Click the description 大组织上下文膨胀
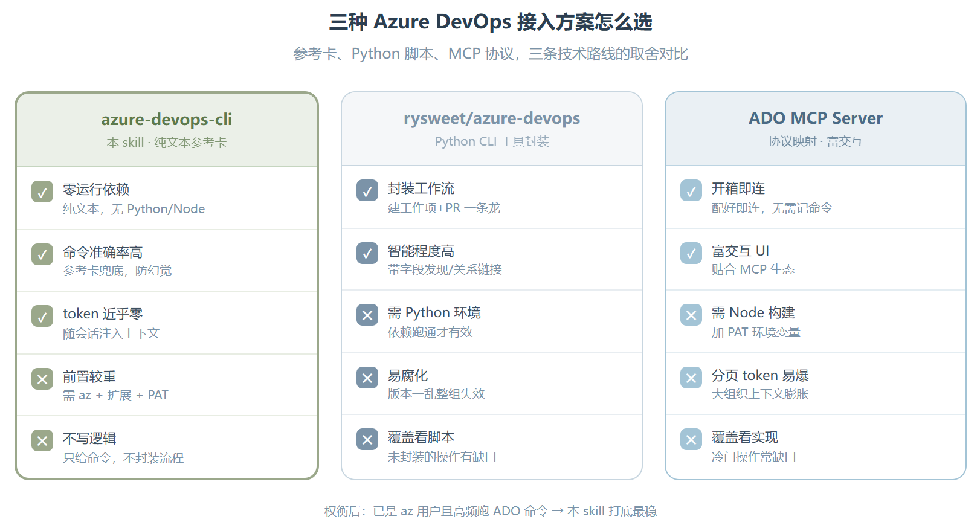The width and height of the screenshot is (980, 528). 760,394
